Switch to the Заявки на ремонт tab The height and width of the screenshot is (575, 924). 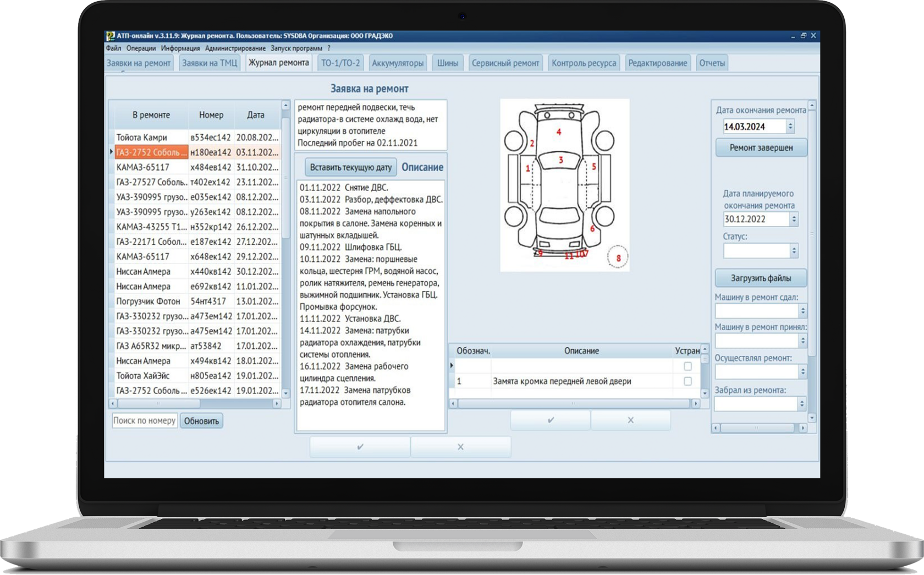139,63
